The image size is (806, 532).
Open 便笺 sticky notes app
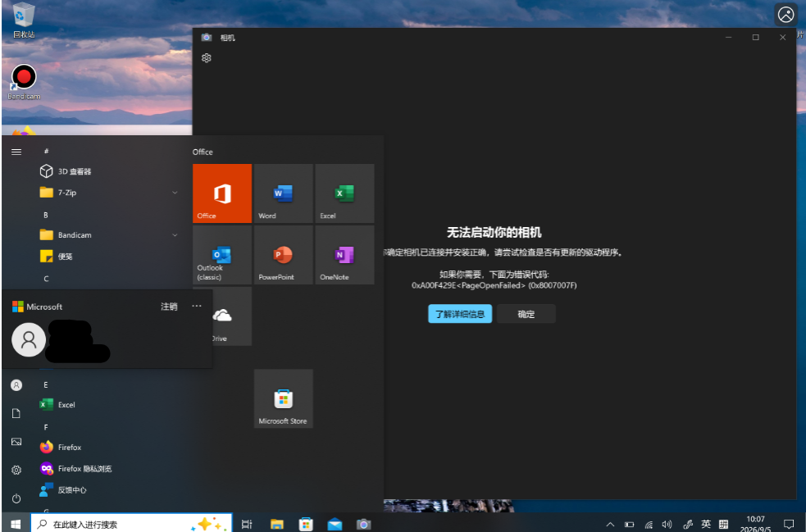point(110,256)
